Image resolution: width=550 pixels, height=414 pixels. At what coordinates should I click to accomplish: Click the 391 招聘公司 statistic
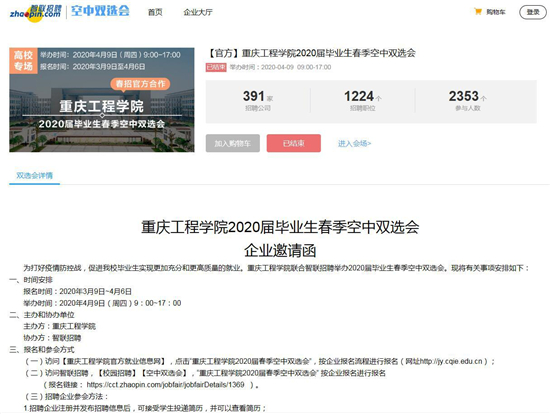point(258,100)
